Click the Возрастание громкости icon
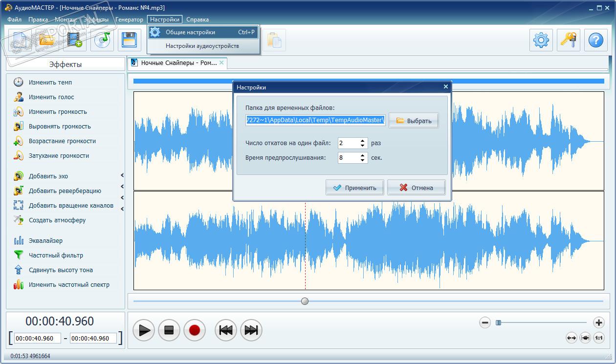The width and height of the screenshot is (616, 364). 19,141
